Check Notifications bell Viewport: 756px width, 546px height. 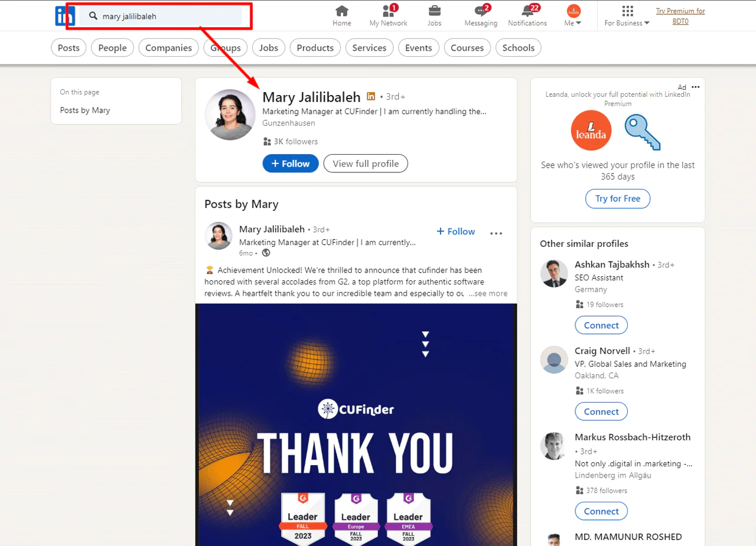click(x=526, y=12)
